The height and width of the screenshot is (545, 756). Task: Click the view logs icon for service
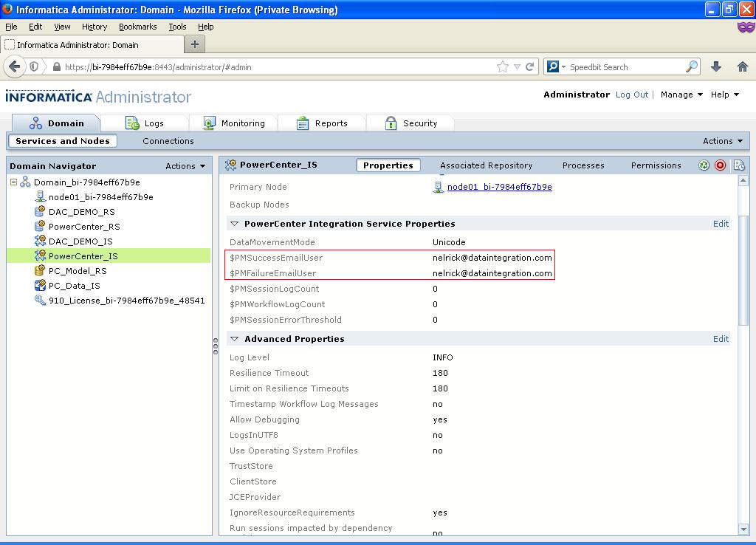(x=738, y=165)
